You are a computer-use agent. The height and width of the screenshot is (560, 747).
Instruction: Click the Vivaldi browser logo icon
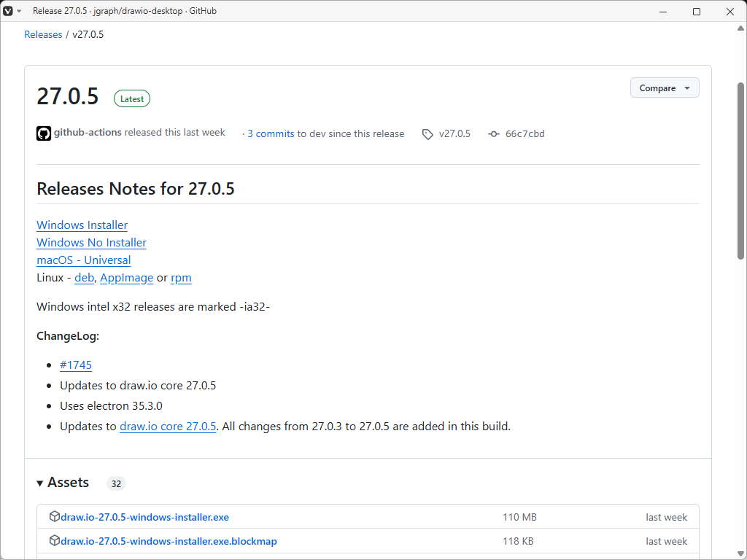(8, 11)
